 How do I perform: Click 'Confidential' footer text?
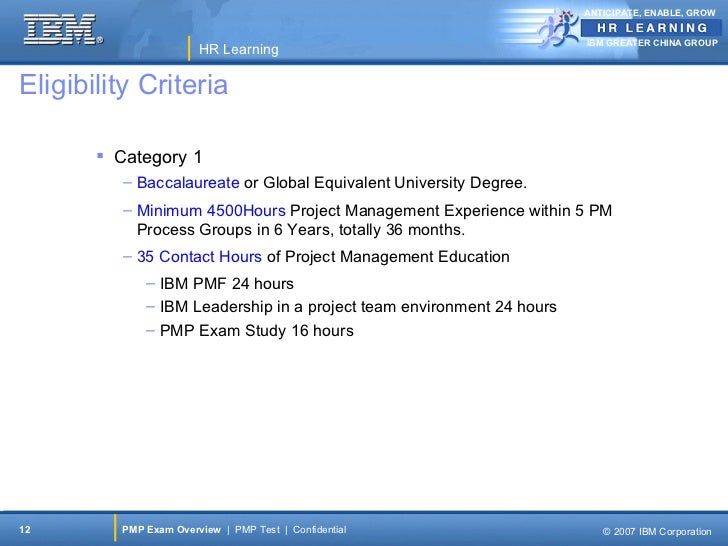pos(319,529)
